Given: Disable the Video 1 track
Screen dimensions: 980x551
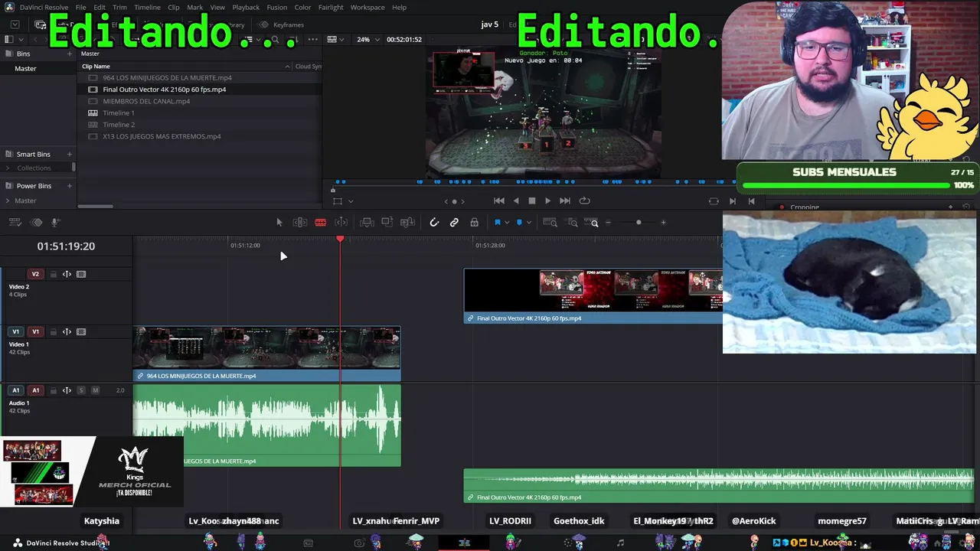Looking at the screenshot, I should pos(81,332).
